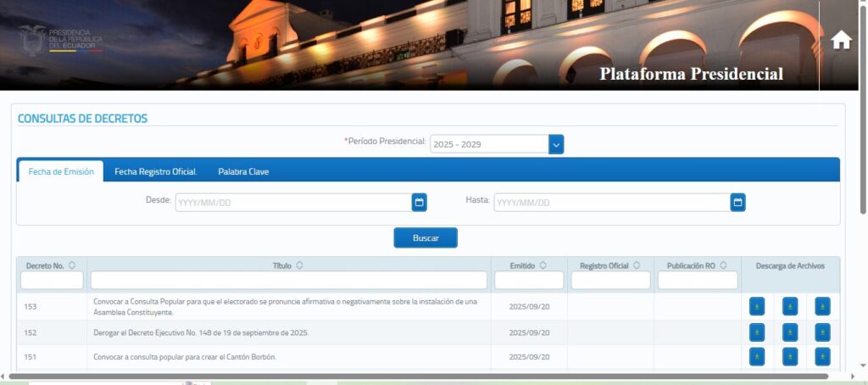
Task: Open the Hasta date calendar picker
Action: tap(737, 203)
